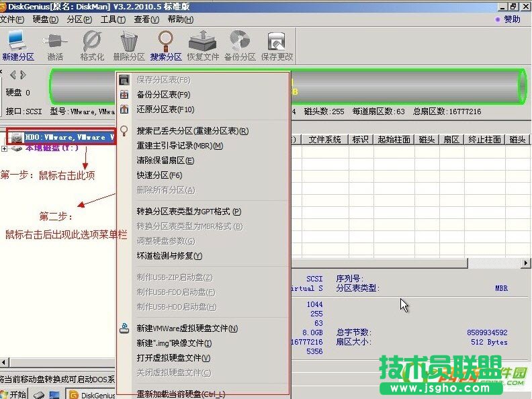
Task: Open the 开始 Start button
Action: click(14, 394)
